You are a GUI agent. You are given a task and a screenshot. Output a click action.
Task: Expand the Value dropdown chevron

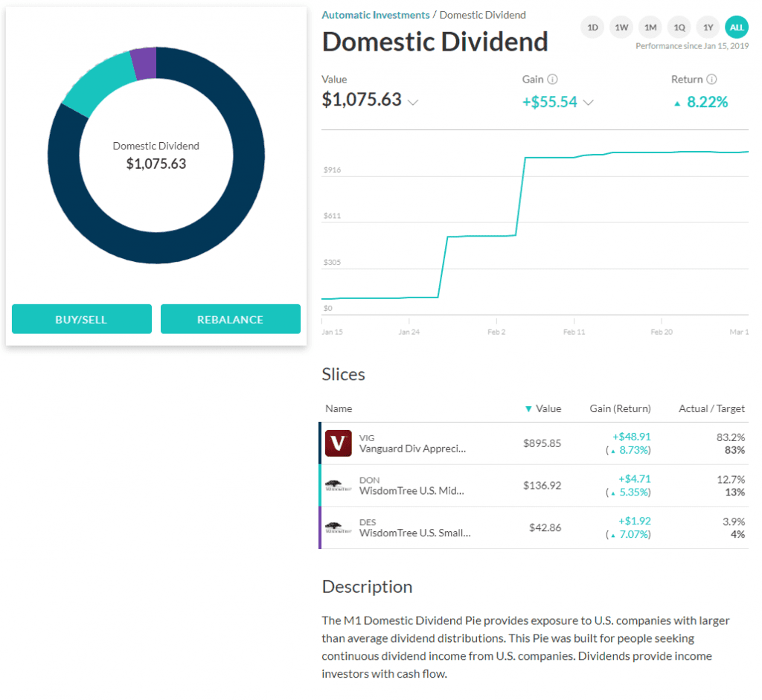412,102
